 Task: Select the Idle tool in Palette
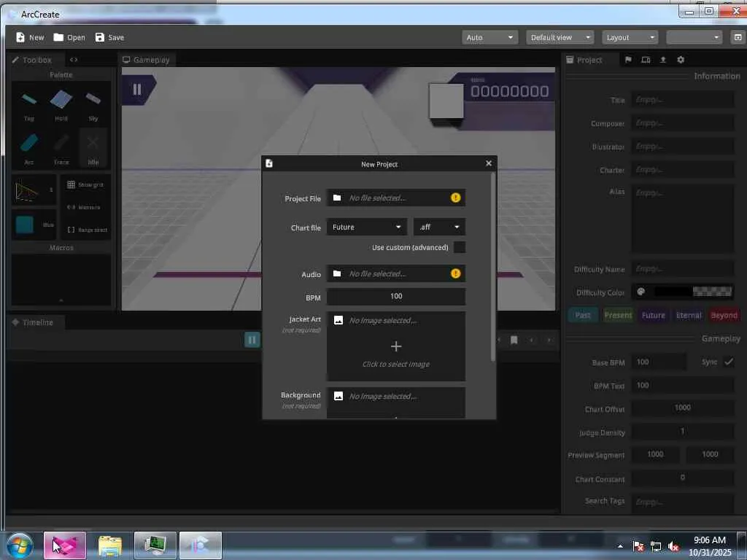coord(93,149)
